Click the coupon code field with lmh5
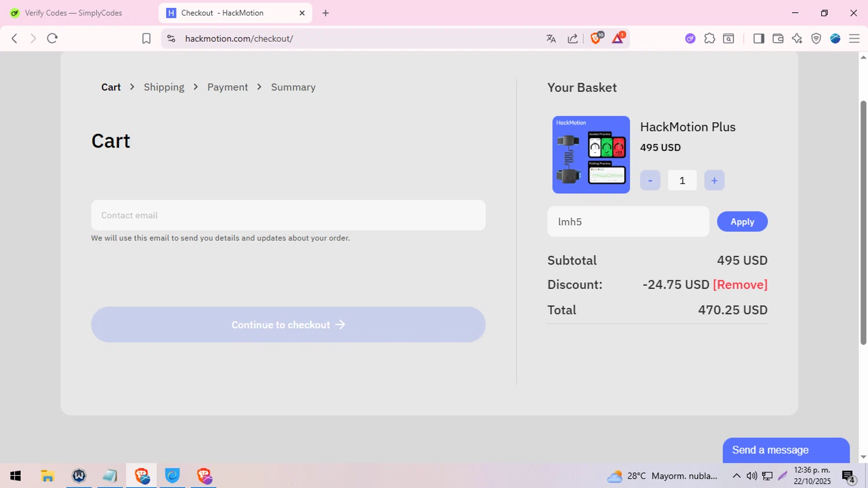 click(x=628, y=222)
